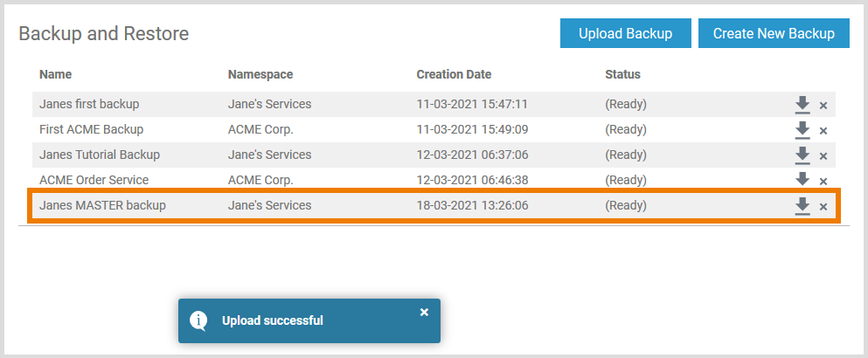
Task: Delete the ACME Order Service backup
Action: click(823, 182)
